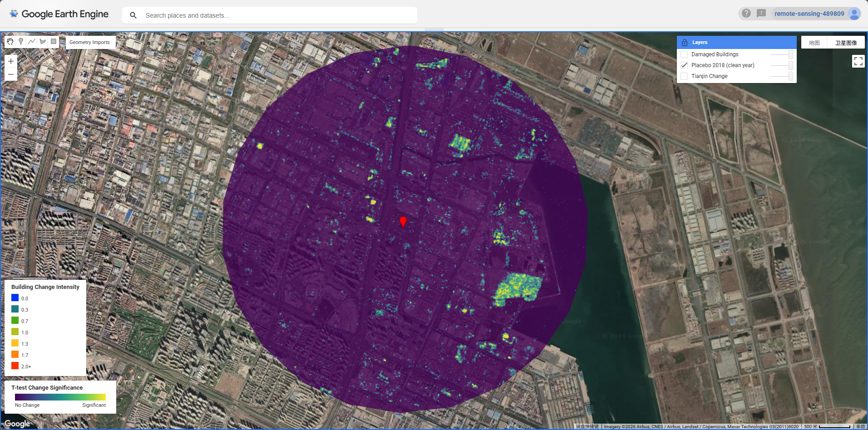Select the add marker drawing tool
The image size is (868, 430).
pos(21,42)
